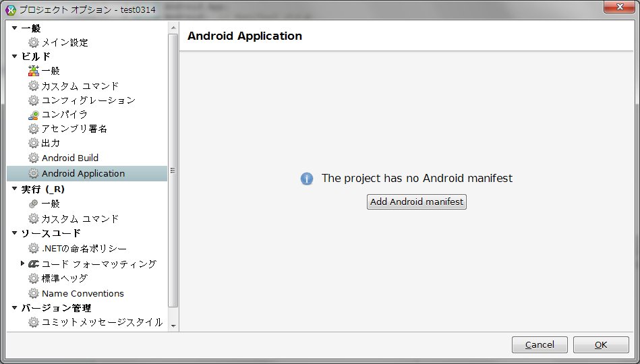The width and height of the screenshot is (640, 364).
Task: Expand the コード フォーマッティング node
Action: pyautogui.click(x=22, y=264)
